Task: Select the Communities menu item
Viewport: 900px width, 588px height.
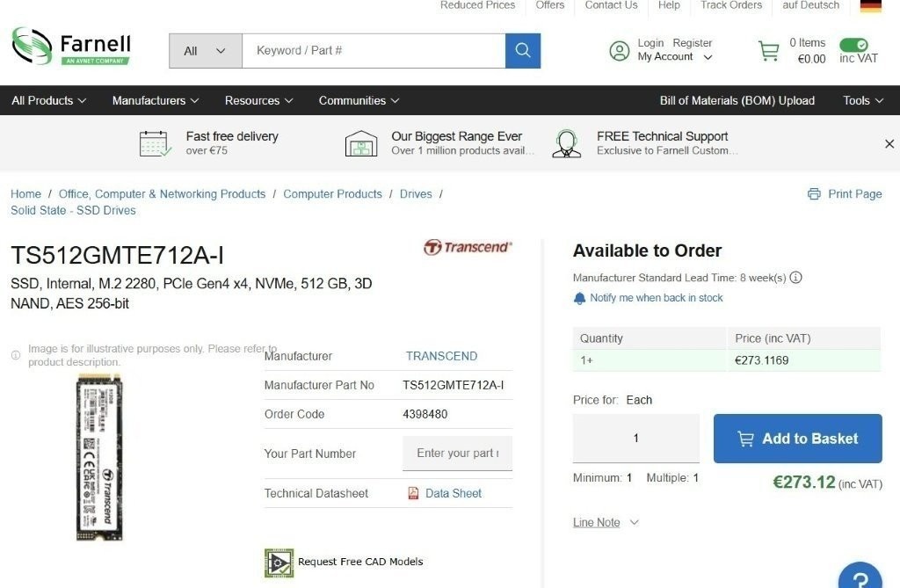Action: [358, 100]
